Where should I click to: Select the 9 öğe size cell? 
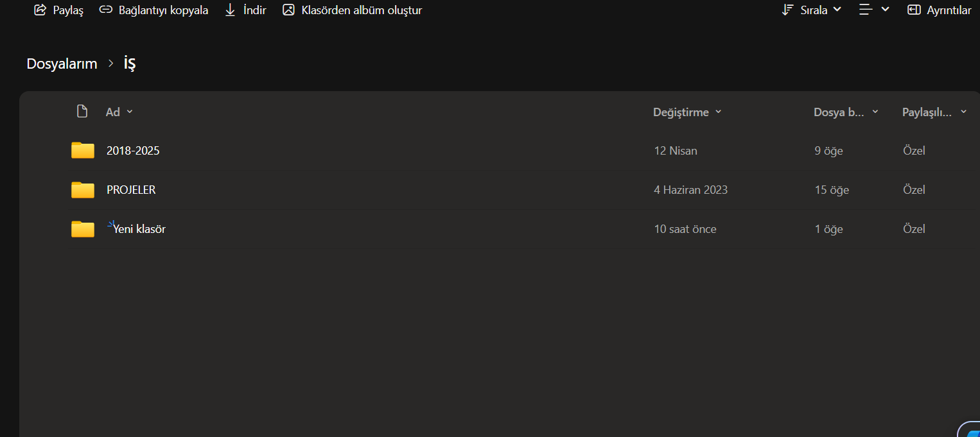[829, 151]
